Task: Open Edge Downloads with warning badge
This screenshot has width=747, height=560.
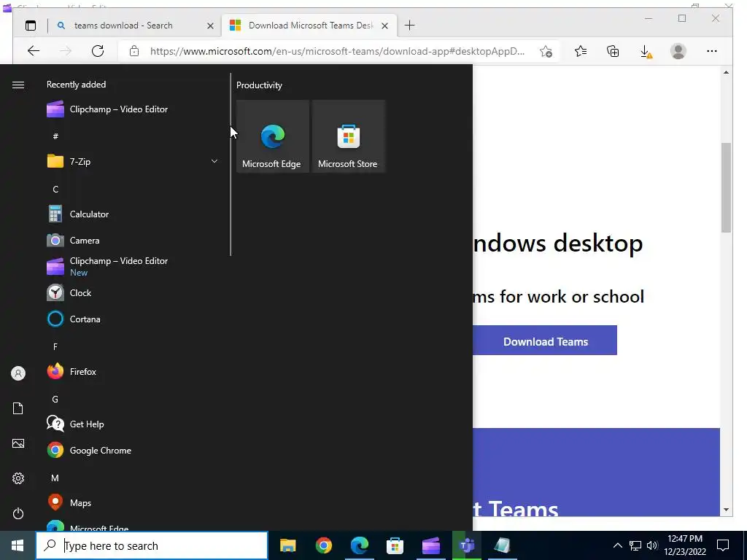Action: (646, 51)
